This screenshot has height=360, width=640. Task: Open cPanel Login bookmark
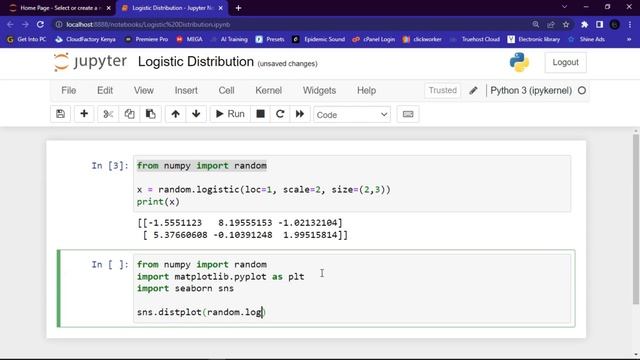[x=374, y=39]
